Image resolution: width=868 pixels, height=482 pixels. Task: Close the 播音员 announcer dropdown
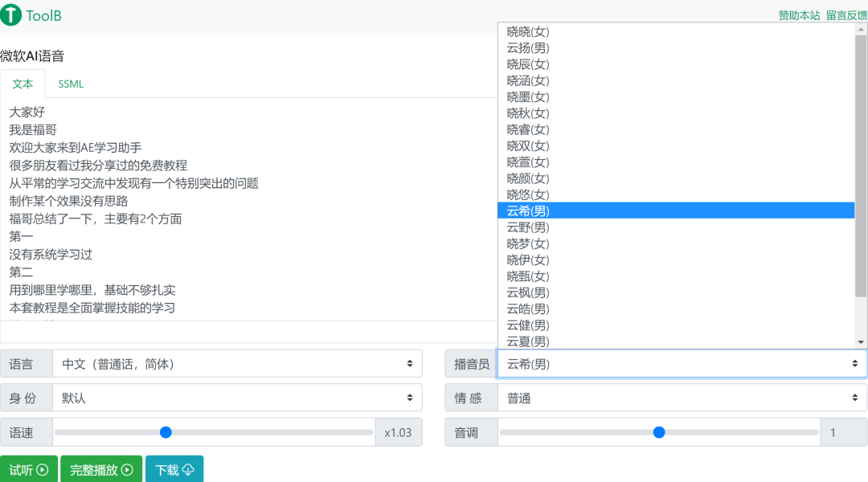tap(682, 364)
